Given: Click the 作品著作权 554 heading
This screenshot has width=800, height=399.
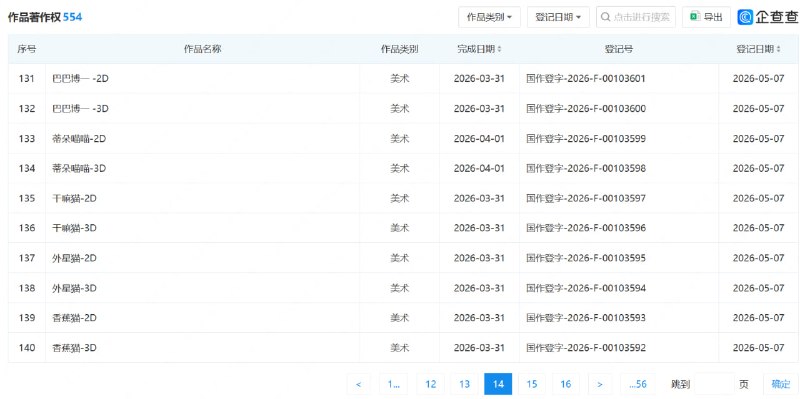Looking at the screenshot, I should coord(45,17).
